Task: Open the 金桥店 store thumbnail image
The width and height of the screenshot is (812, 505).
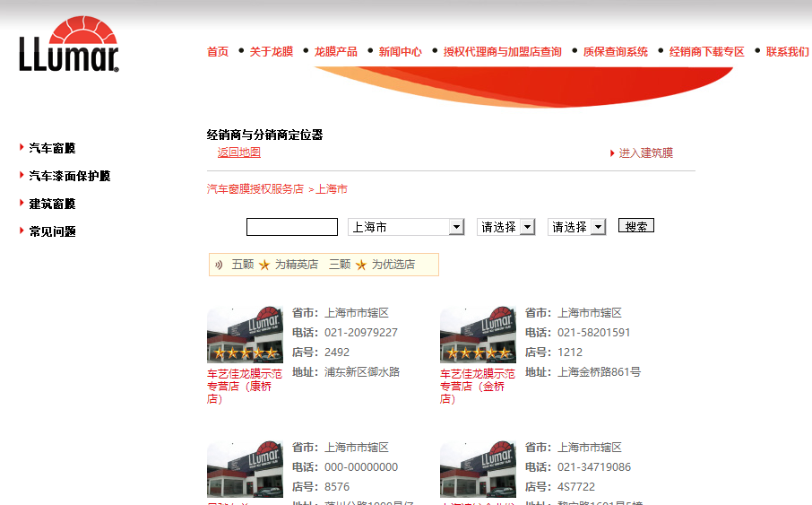Action: [478, 335]
